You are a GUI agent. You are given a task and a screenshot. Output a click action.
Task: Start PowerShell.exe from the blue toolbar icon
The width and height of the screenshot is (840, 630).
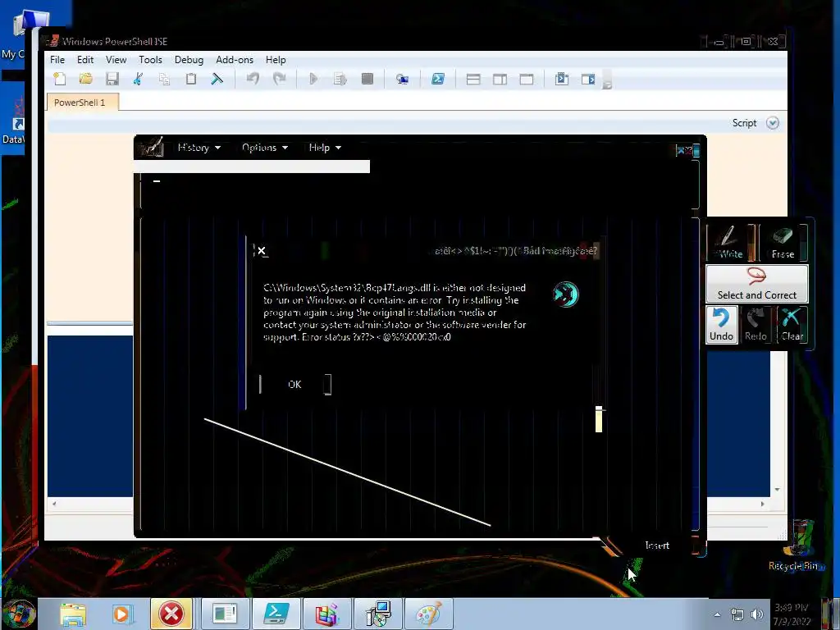coord(438,80)
